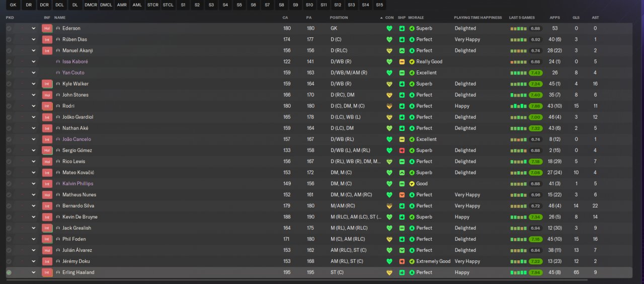Image resolution: width=644 pixels, height=284 pixels.
Task: Select the STCL position slot
Action: coord(168,5)
